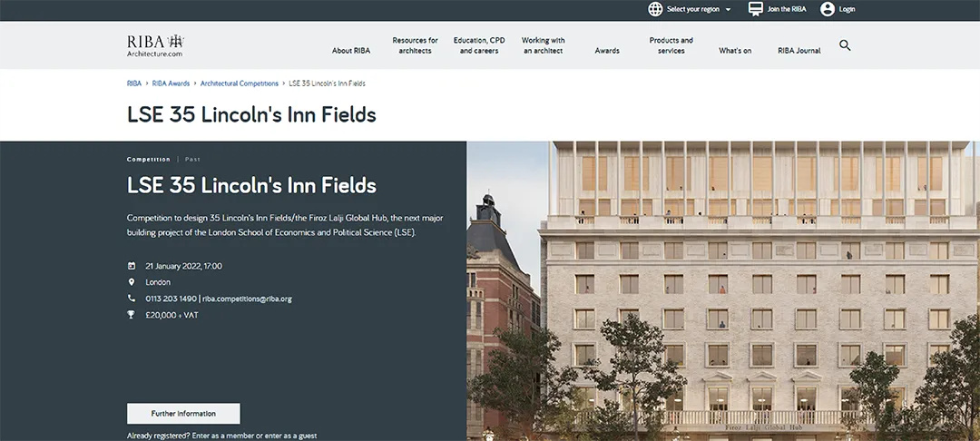Open Resources for architects menu

click(x=415, y=45)
